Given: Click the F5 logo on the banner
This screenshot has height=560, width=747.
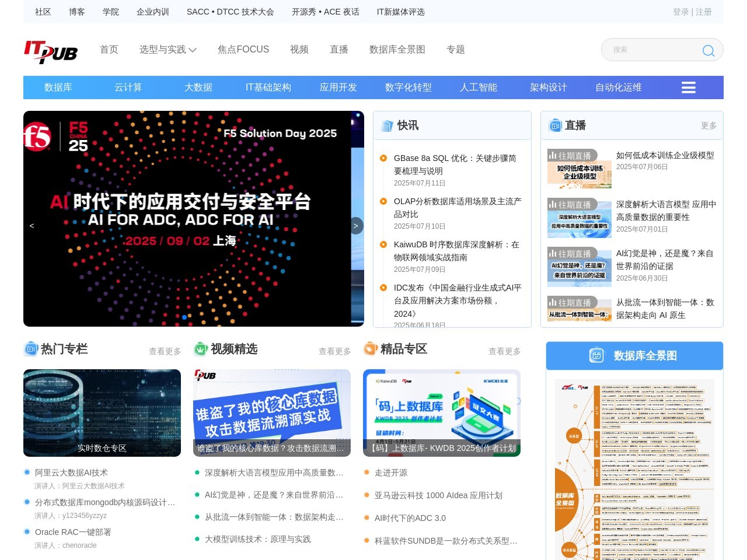Looking at the screenshot, I should [x=37, y=136].
